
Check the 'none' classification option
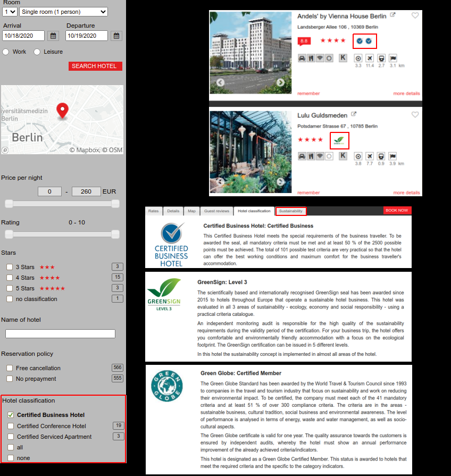(11, 458)
